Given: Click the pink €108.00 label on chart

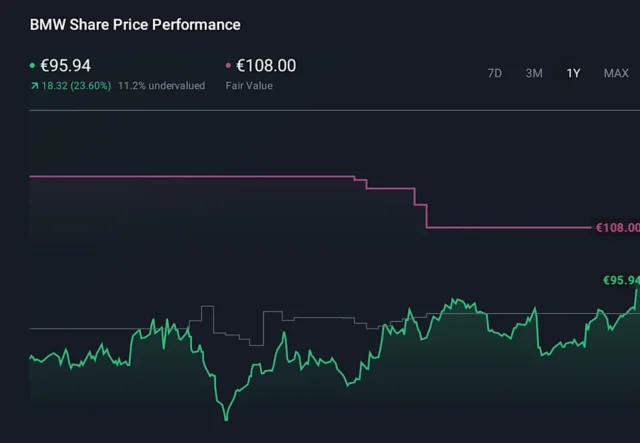Looking at the screenshot, I should [616, 228].
